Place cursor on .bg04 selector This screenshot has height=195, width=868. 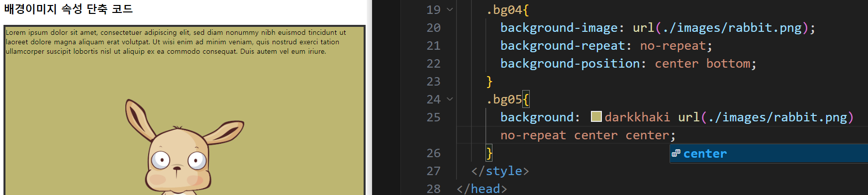coord(504,9)
